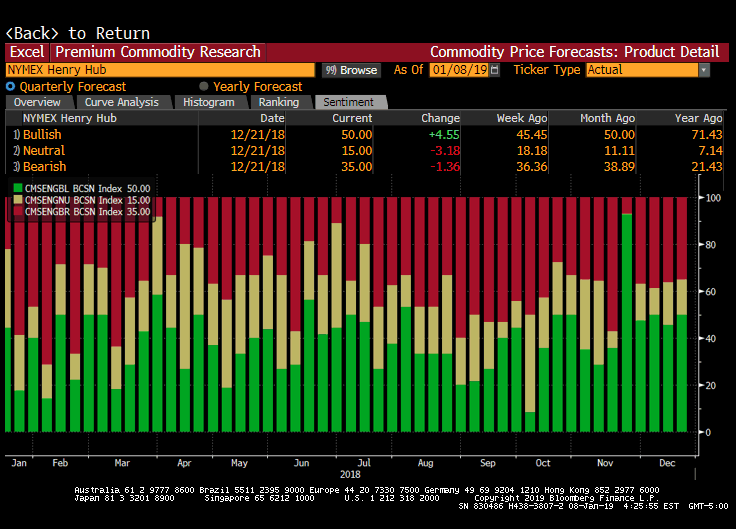This screenshot has height=529, width=736.
Task: Click the Date column header
Action: pos(272,118)
